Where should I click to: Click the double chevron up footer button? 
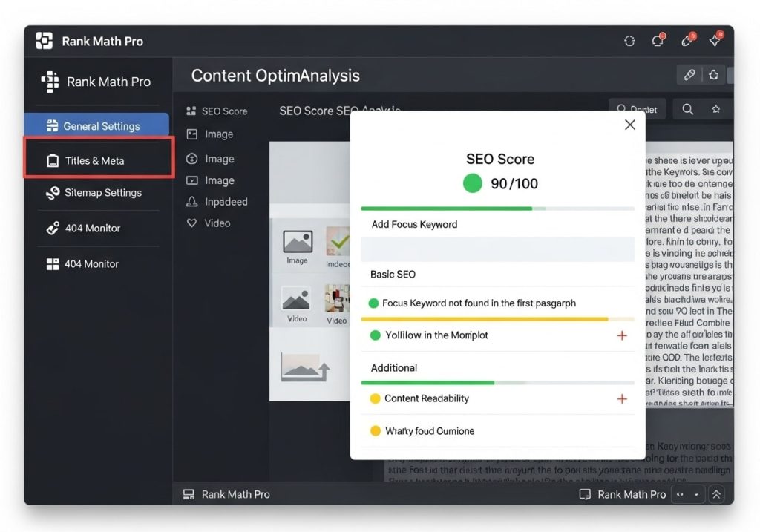coord(716,494)
